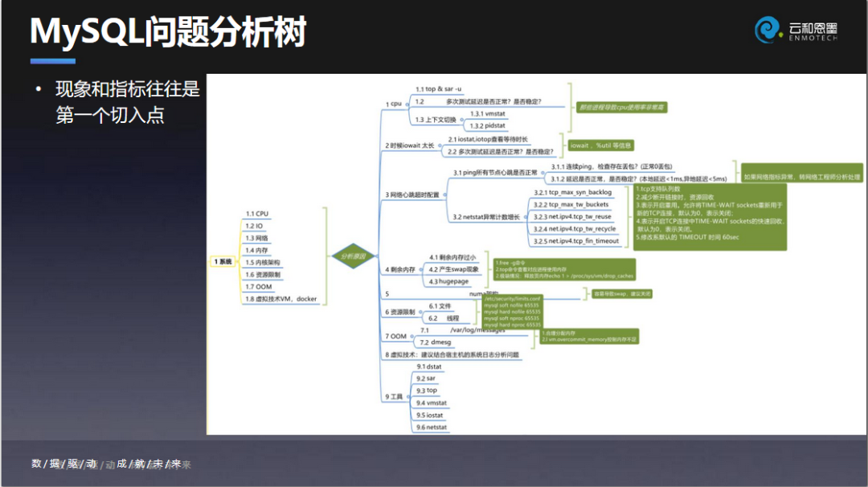868x487 pixels.
Task: Click the green note iowait, %util 等信息
Action: tap(600, 145)
